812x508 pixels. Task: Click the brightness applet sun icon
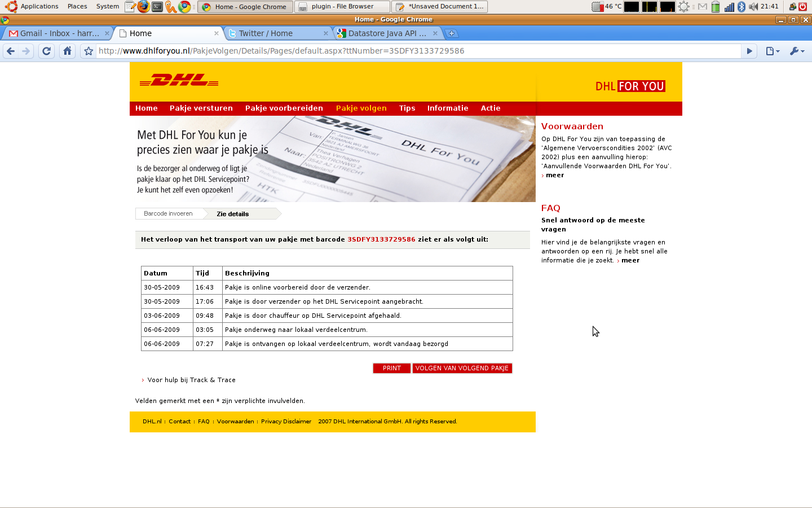click(684, 7)
